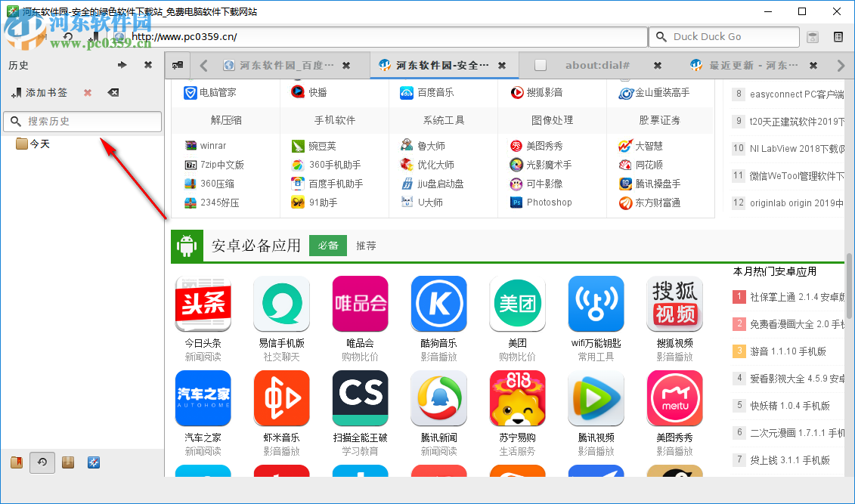This screenshot has height=504, width=855.
Task: Click inside the 搜索历史 search field
Action: 83,121
